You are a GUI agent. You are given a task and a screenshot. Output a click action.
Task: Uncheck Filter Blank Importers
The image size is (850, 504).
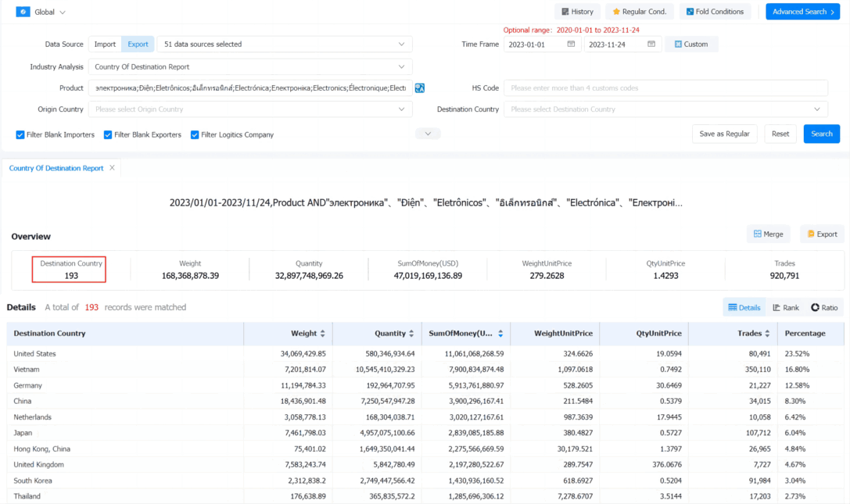pos(20,135)
